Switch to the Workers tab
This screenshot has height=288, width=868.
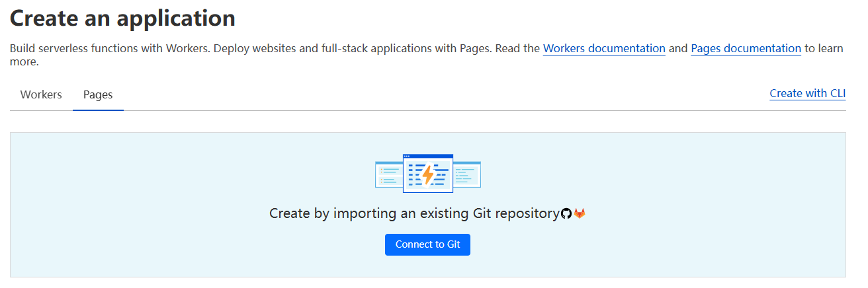(41, 94)
